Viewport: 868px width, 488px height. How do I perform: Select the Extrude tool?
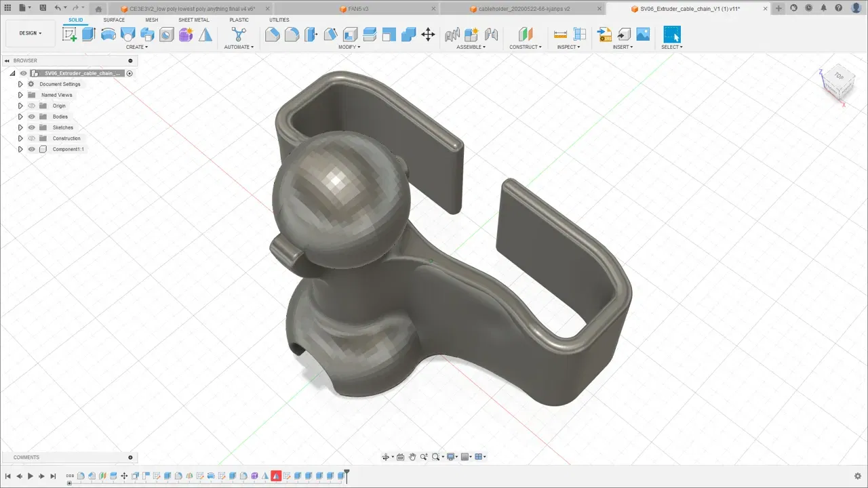pyautogui.click(x=89, y=35)
